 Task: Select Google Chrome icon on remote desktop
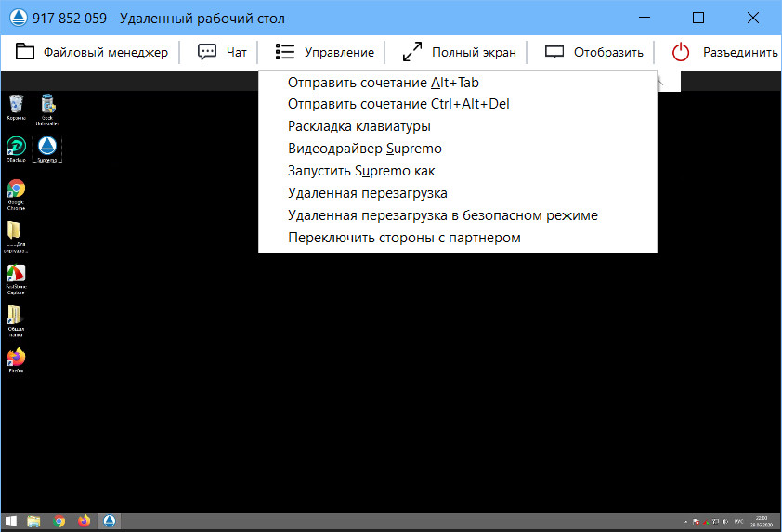(16, 194)
